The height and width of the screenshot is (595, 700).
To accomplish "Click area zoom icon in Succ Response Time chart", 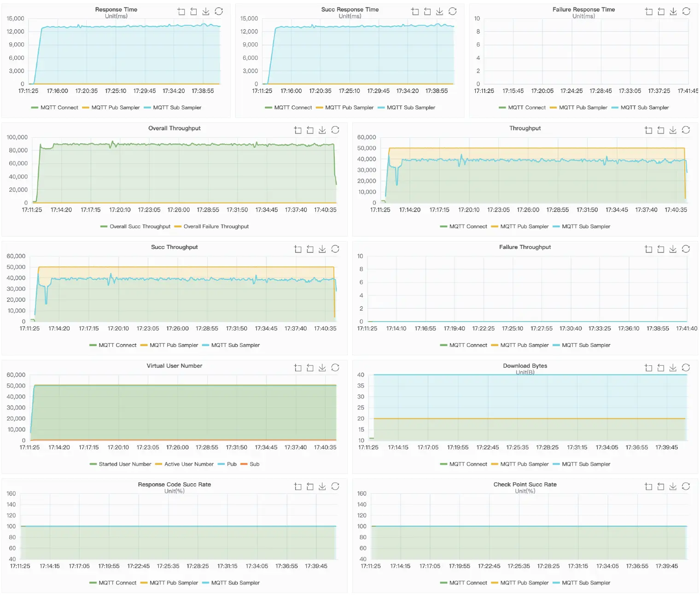I will point(415,12).
